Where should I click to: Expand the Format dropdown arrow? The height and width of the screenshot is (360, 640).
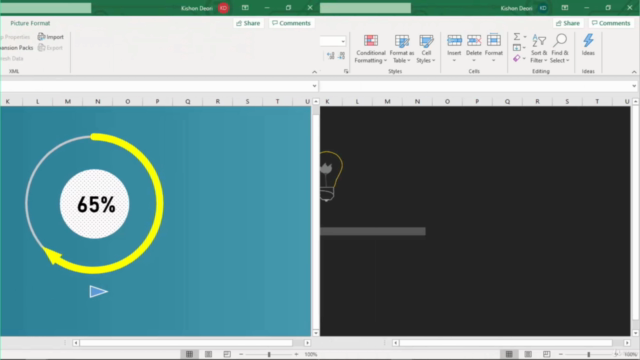pyautogui.click(x=493, y=60)
